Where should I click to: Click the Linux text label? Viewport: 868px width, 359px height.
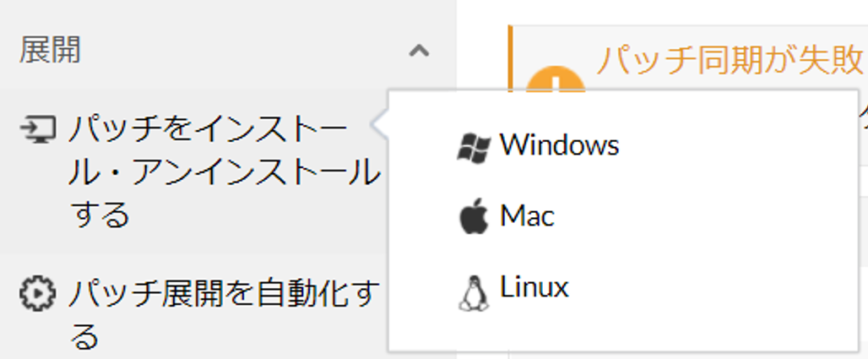[534, 287]
